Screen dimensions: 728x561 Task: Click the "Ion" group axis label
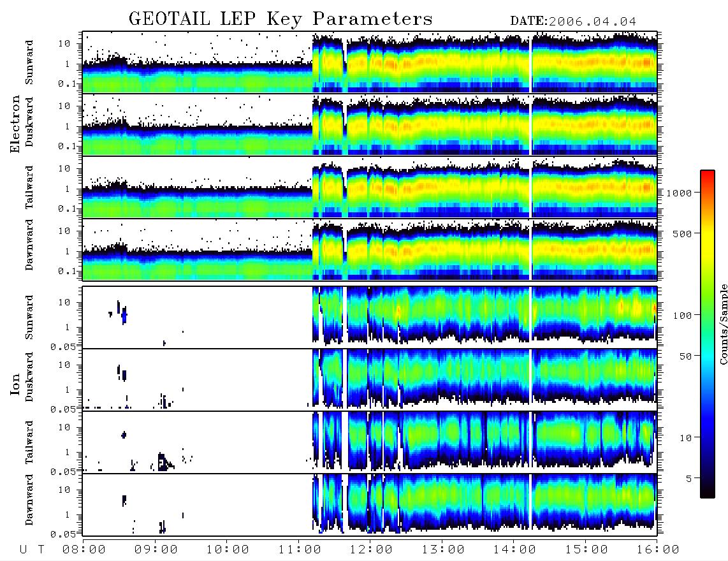(15, 384)
